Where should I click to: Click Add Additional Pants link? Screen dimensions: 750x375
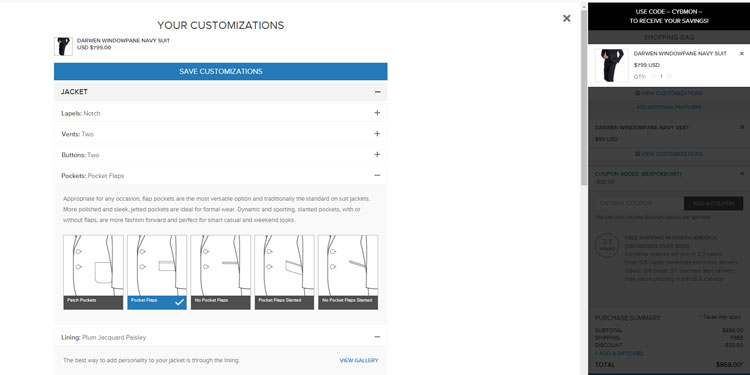(669, 107)
